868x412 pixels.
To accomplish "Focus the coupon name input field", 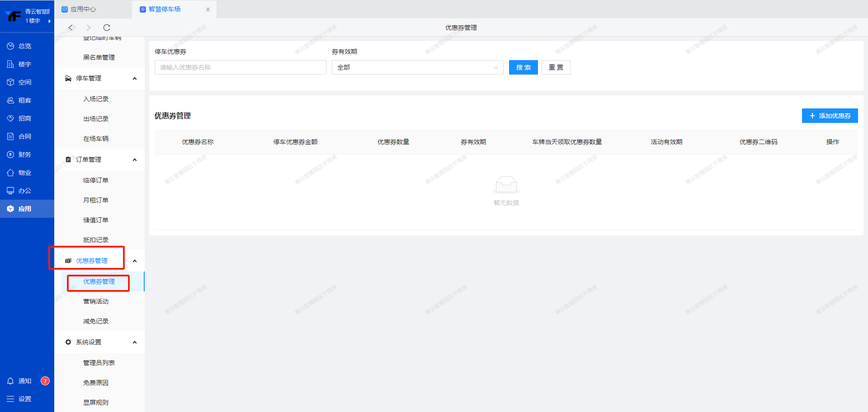I will (x=240, y=67).
